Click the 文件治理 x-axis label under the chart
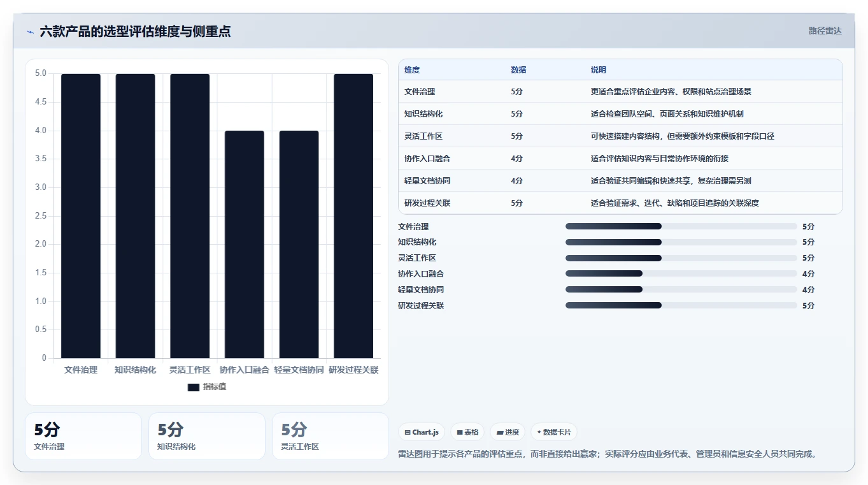Screen dimensions: 868x485 click(x=81, y=370)
